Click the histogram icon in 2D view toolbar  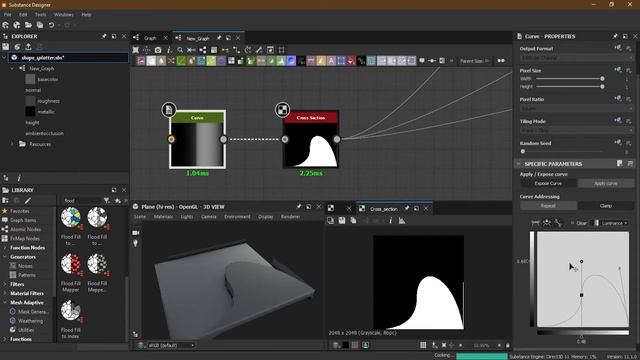[402, 220]
